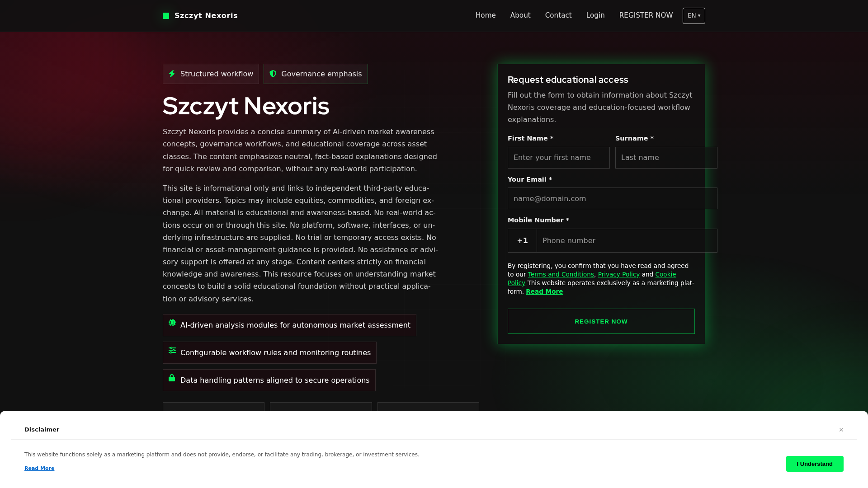This screenshot has width=868, height=488.
Task: Click Read More in Disclaimer banner
Action: click(39, 468)
